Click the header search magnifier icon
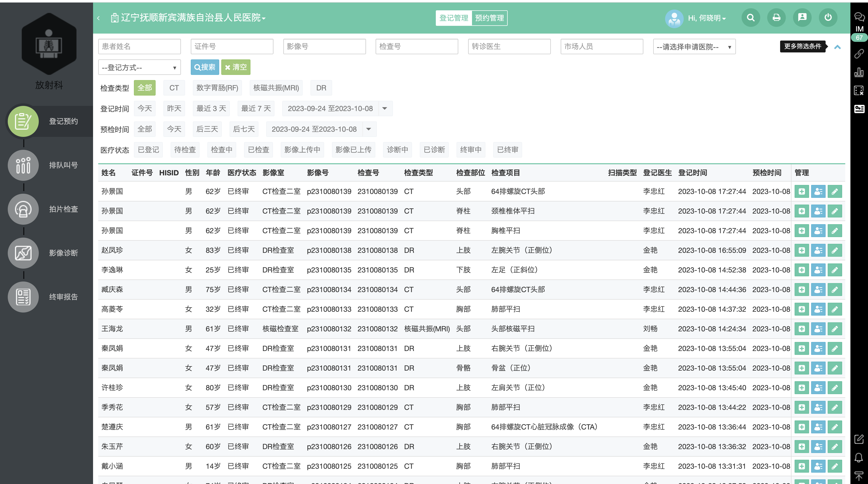Viewport: 868px width, 484px height. (x=751, y=18)
